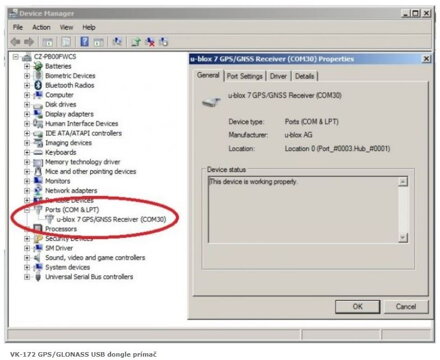Select the General tab
This screenshot has height=360, width=440.
[x=208, y=75]
